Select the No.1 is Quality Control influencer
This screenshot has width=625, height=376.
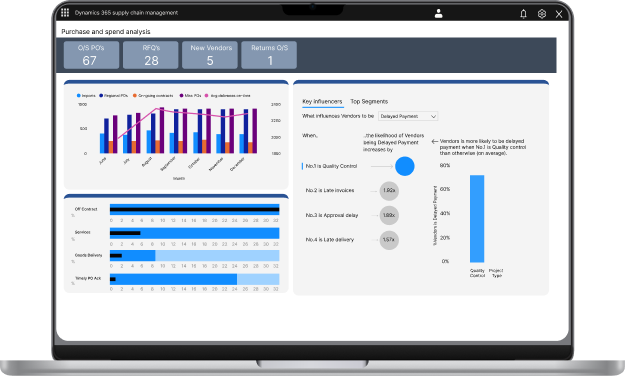coord(331,166)
